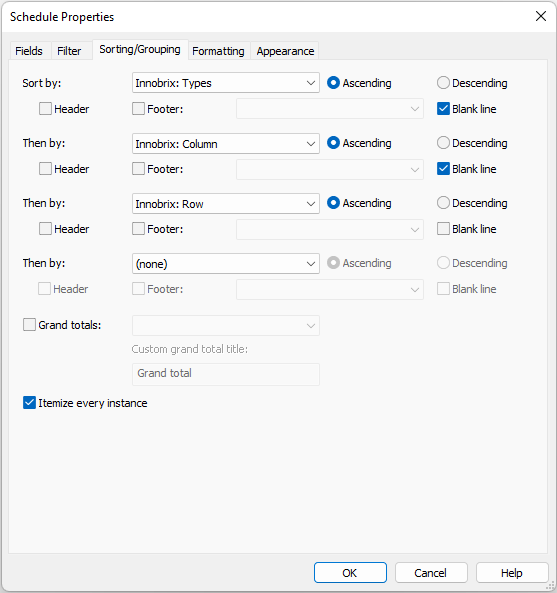Open the 'Innobrix: Row' dropdown
The width and height of the screenshot is (557, 593).
pyautogui.click(x=226, y=204)
